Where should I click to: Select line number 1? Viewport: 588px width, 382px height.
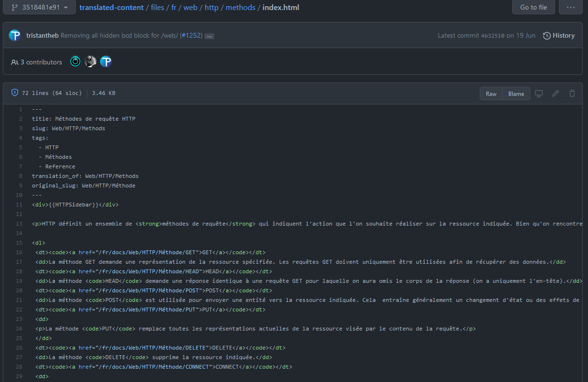pyautogui.click(x=21, y=109)
